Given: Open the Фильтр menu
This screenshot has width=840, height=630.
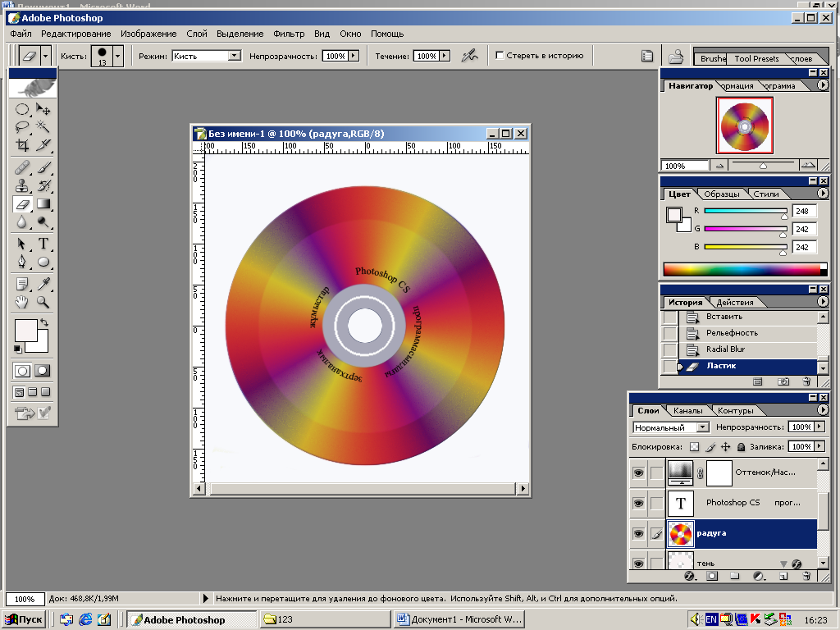Looking at the screenshot, I should click(289, 34).
